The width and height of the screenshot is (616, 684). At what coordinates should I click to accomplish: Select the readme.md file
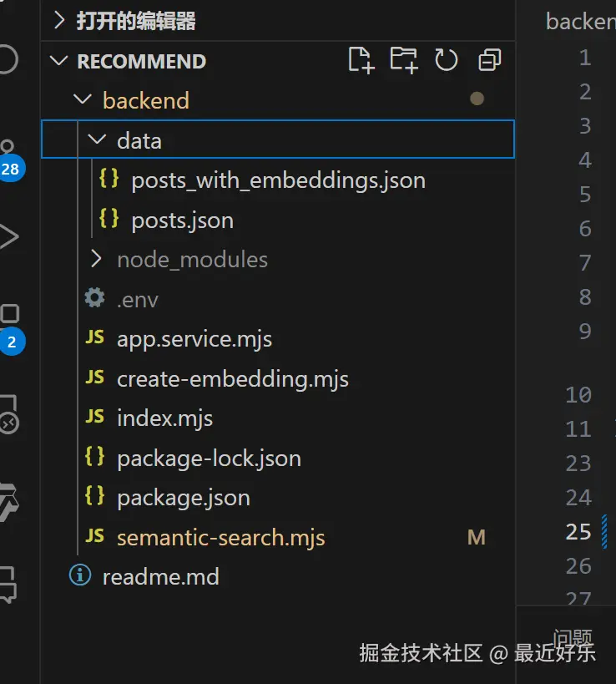160,576
